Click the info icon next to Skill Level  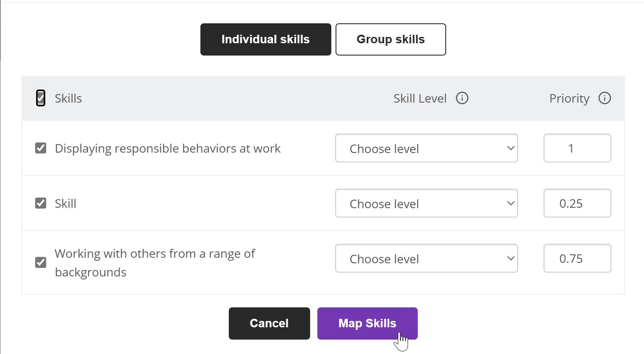[462, 98]
